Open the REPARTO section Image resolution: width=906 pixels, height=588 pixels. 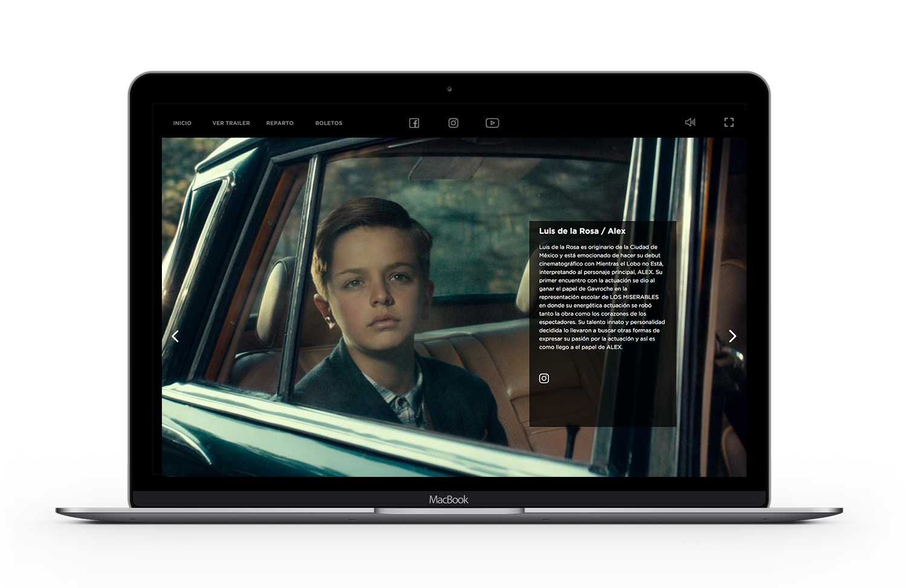[280, 123]
